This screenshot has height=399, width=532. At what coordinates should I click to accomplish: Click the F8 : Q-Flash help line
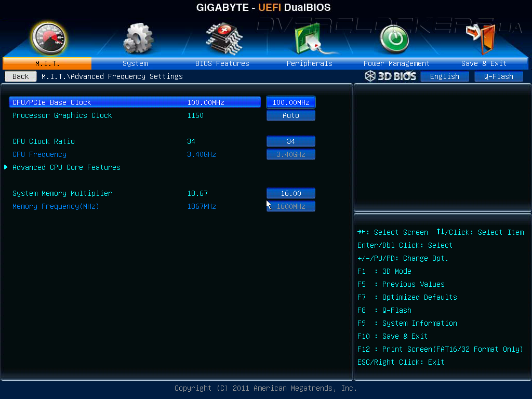coord(384,310)
